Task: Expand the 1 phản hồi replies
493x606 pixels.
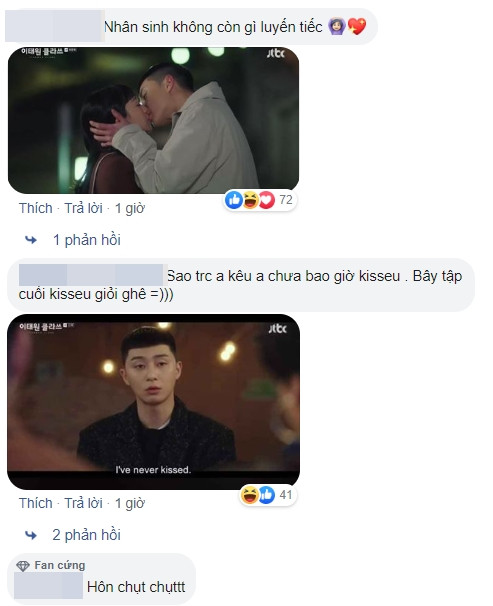Action: click(87, 240)
